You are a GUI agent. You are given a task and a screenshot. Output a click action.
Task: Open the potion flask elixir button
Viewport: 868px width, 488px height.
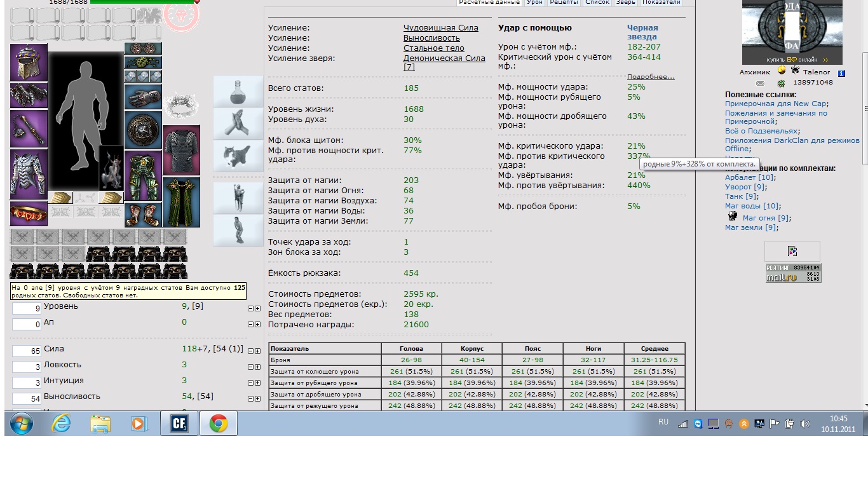(238, 91)
